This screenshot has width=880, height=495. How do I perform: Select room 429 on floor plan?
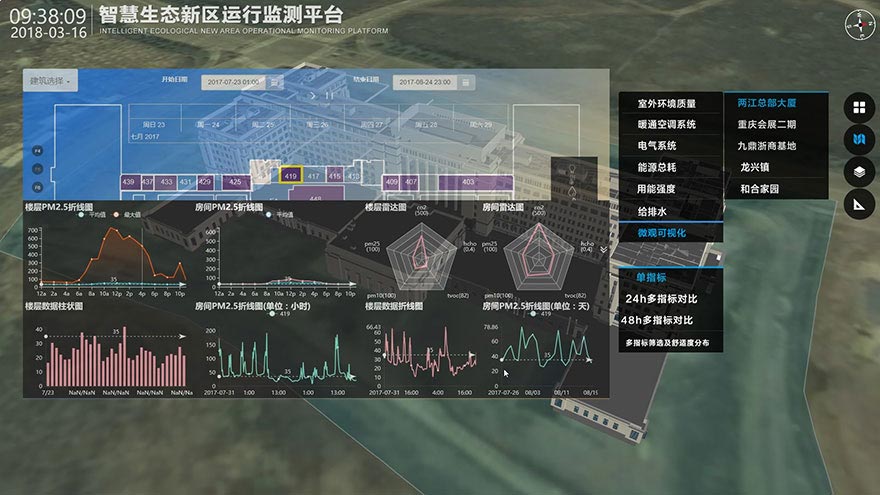tap(205, 182)
